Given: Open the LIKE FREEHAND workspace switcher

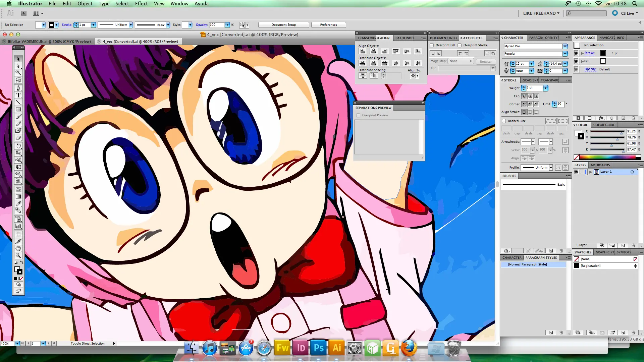Looking at the screenshot, I should click(541, 13).
